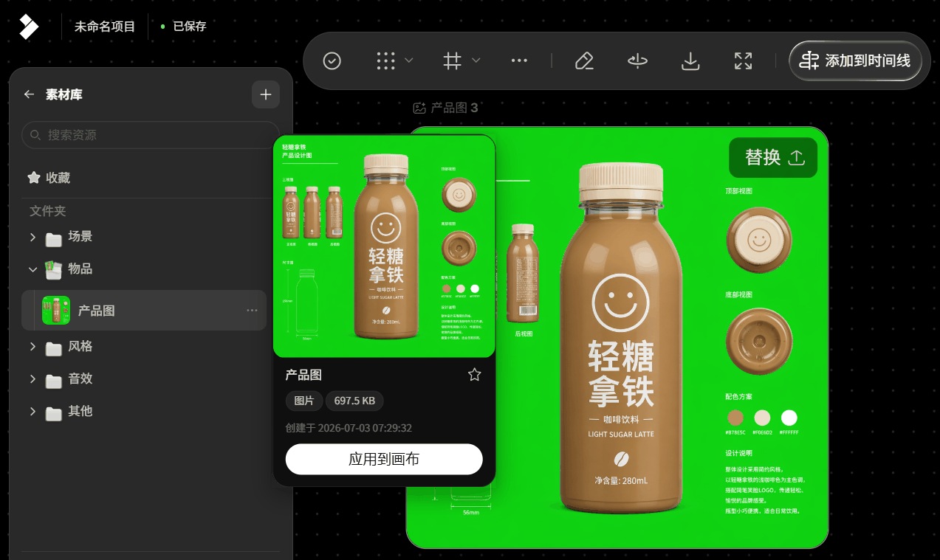Click the 已保存 status indicator

click(x=183, y=27)
